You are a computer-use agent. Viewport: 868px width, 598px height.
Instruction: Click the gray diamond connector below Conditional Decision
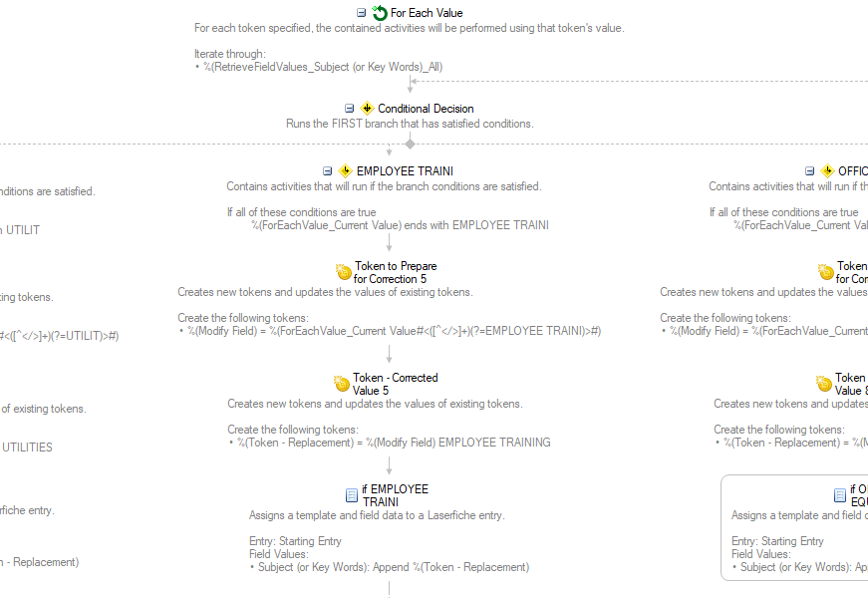[410, 144]
